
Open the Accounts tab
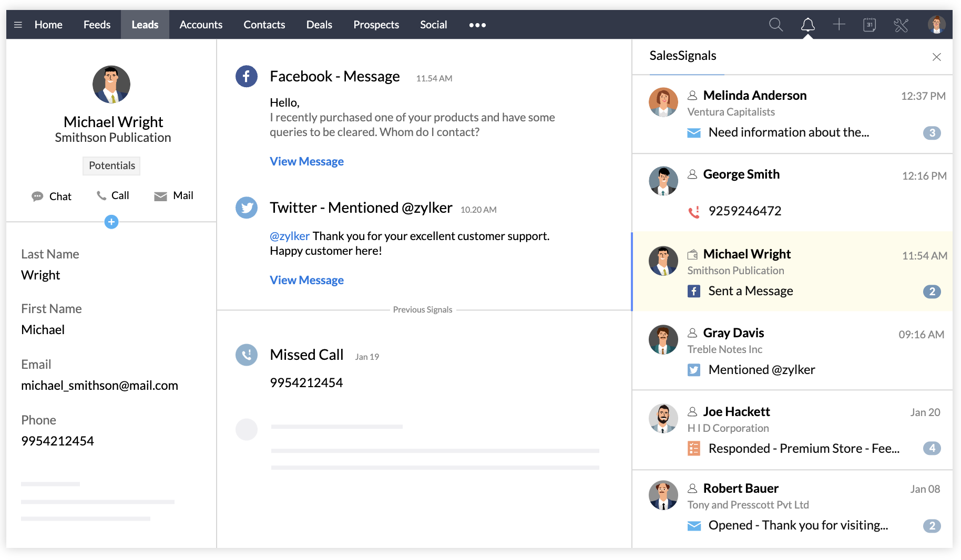(x=201, y=25)
